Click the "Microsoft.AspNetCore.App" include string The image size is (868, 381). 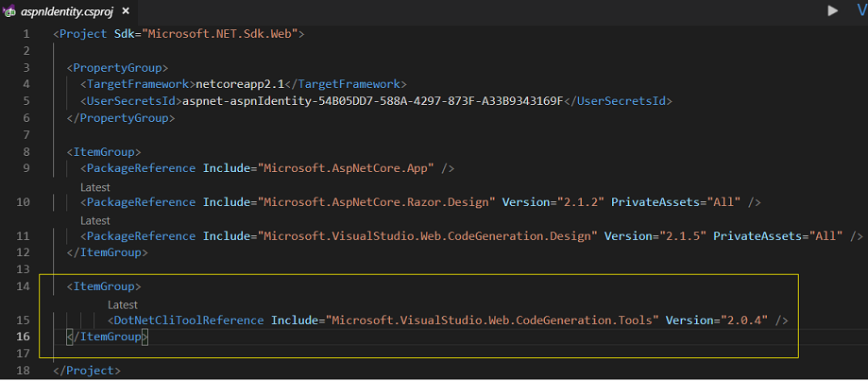tap(346, 168)
